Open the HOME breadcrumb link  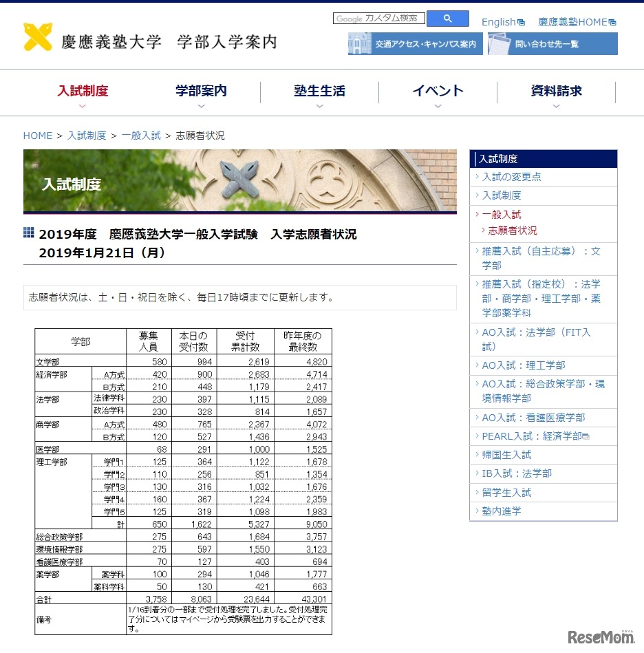click(38, 136)
